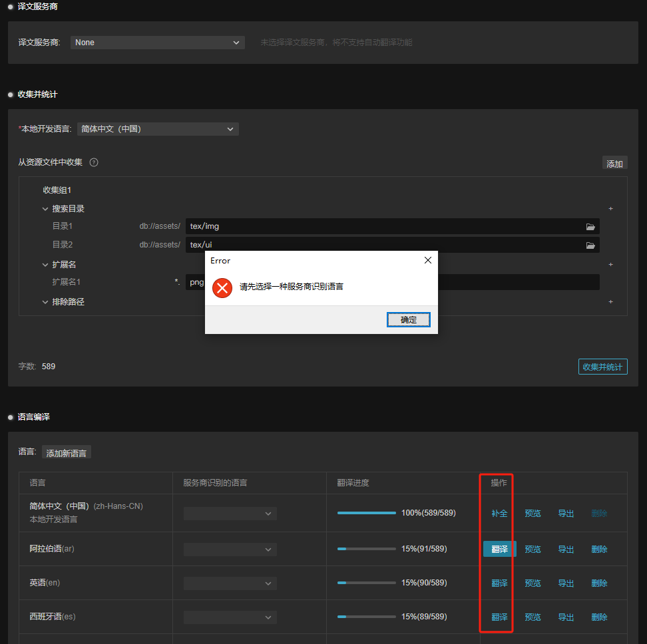Open the 译文服务商 None dropdown

coord(158,43)
